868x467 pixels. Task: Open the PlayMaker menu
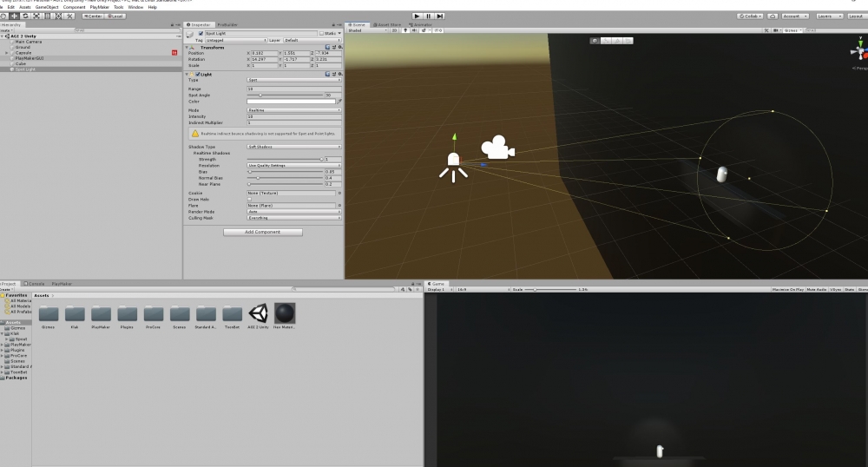[x=100, y=7]
